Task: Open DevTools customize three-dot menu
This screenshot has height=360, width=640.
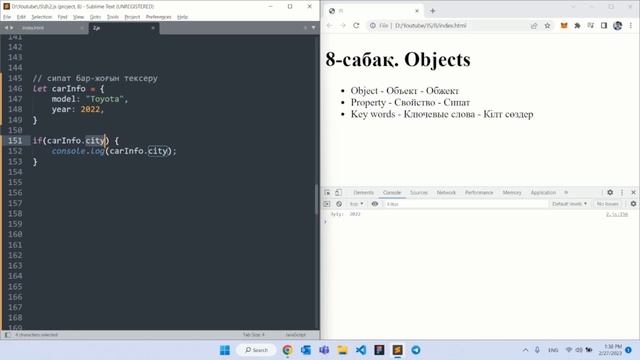Action: pyautogui.click(x=622, y=192)
